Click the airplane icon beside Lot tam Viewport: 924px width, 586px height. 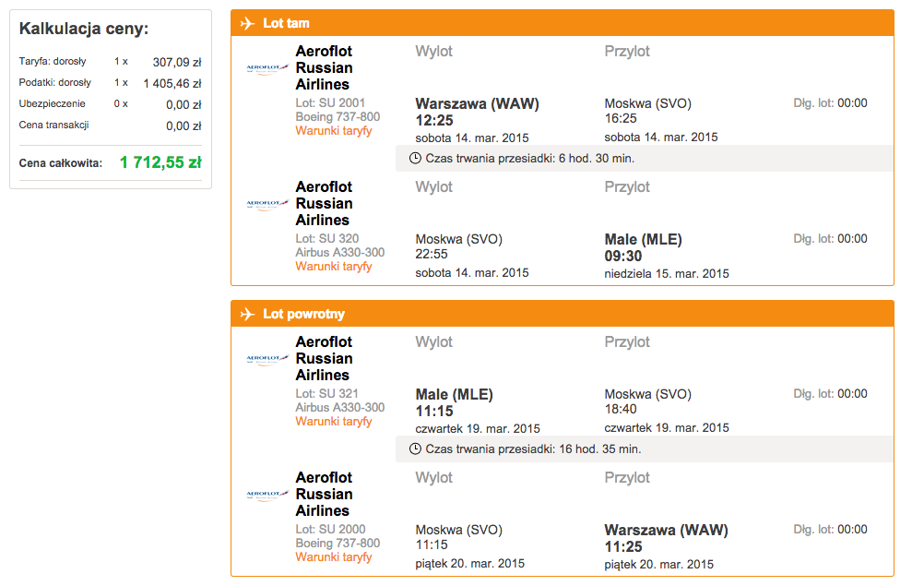coord(247,24)
